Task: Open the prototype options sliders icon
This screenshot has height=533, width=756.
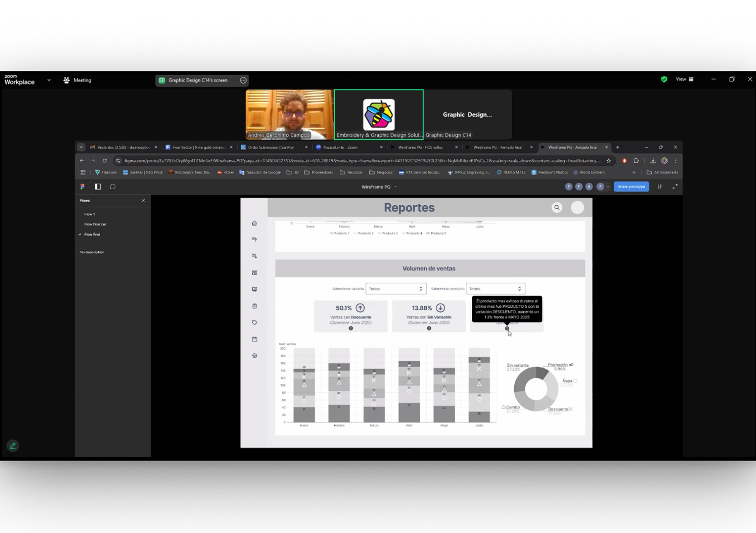Action: [660, 187]
